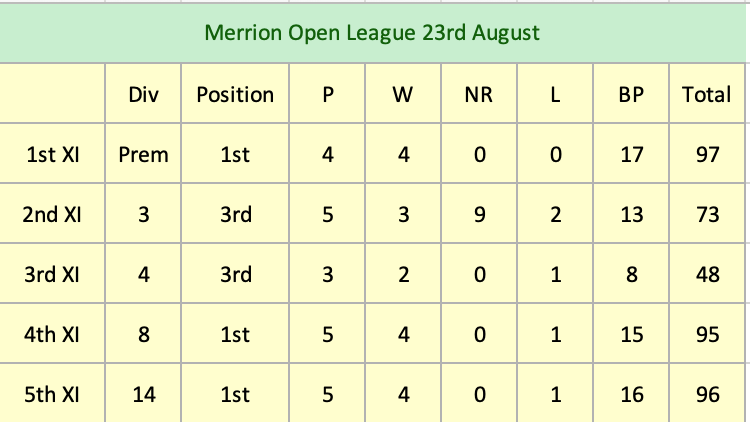750x422 pixels.
Task: Click the Prem division cell
Action: (x=144, y=155)
